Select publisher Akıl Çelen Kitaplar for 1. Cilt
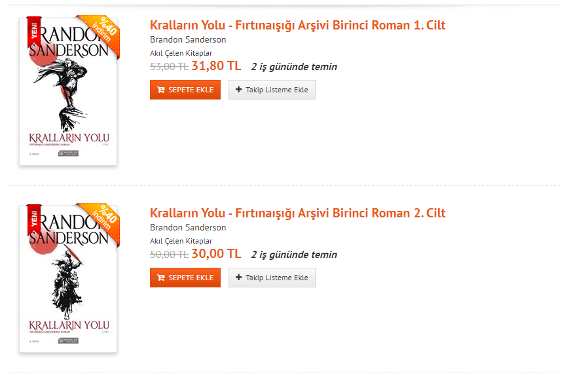The image size is (588, 383). [181, 53]
